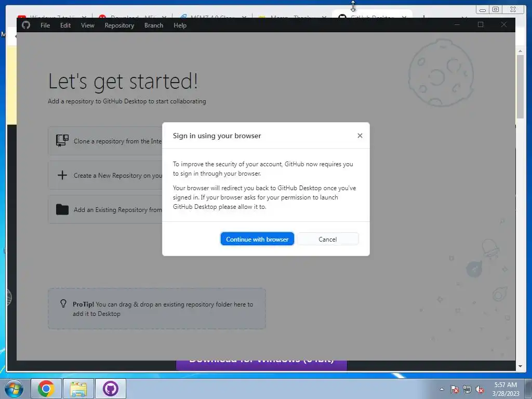Click the Action Center flag icon
This screenshot has width=532, height=399.
coord(455,389)
